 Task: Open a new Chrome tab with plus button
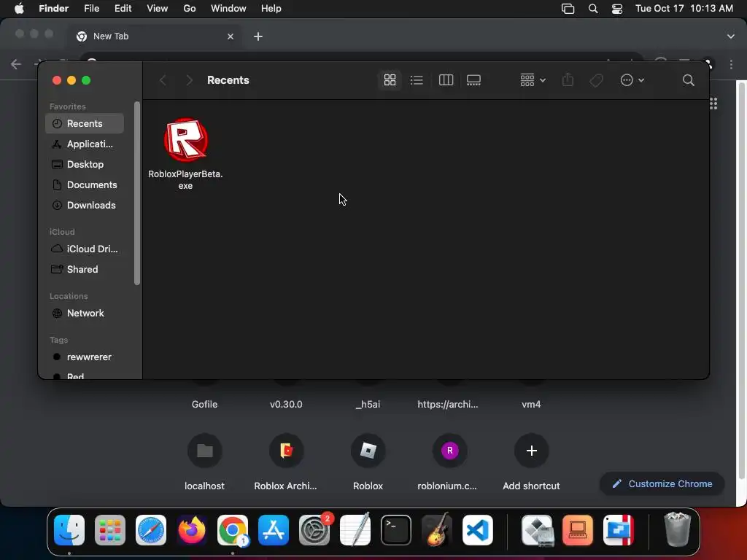258,36
